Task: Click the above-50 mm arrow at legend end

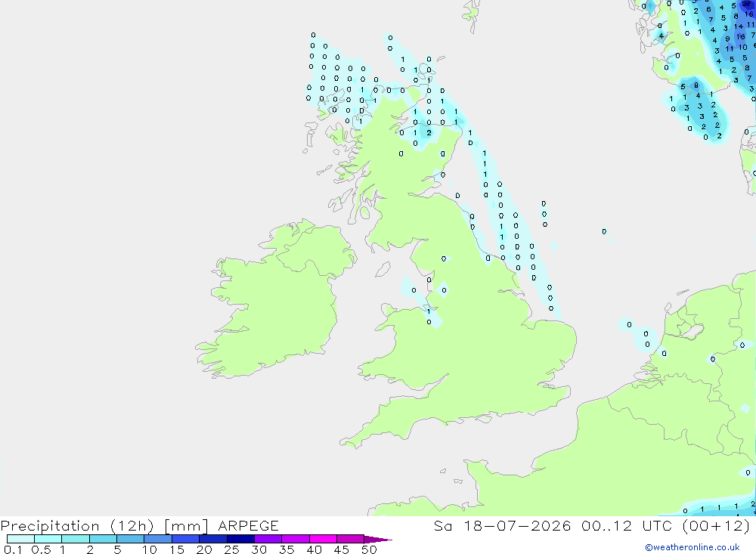Action: click(x=378, y=539)
